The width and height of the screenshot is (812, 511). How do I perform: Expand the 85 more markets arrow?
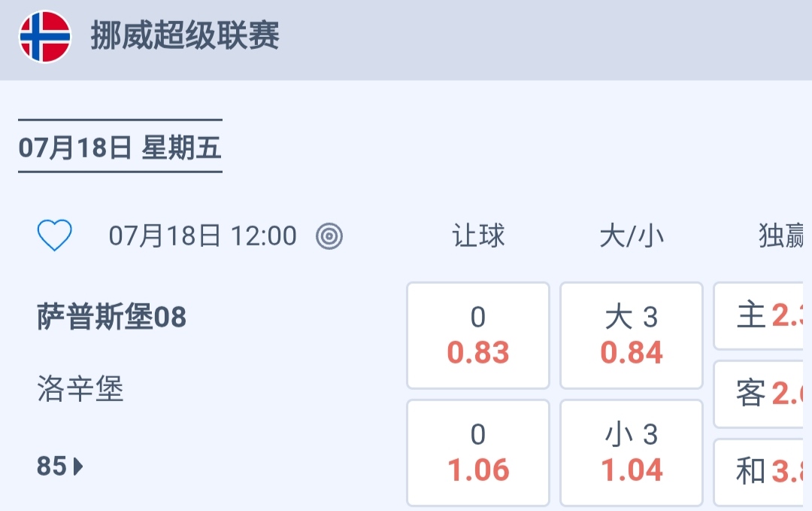pos(60,467)
